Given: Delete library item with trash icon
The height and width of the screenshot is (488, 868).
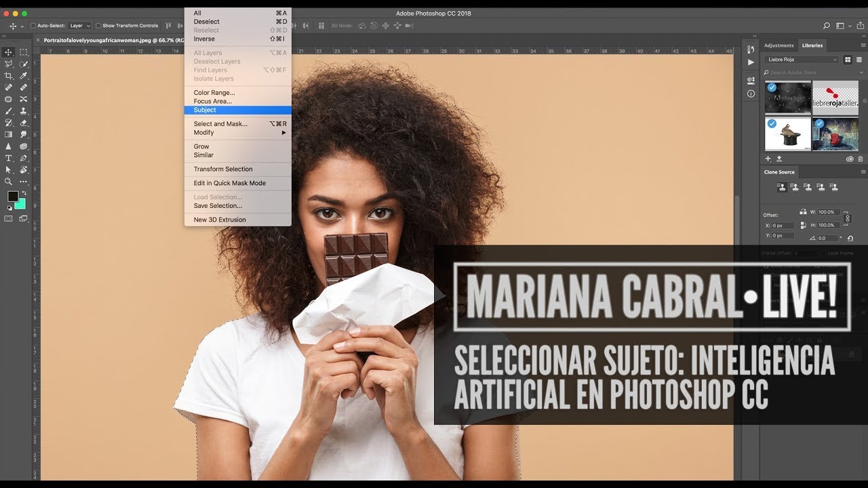Looking at the screenshot, I should tap(861, 159).
